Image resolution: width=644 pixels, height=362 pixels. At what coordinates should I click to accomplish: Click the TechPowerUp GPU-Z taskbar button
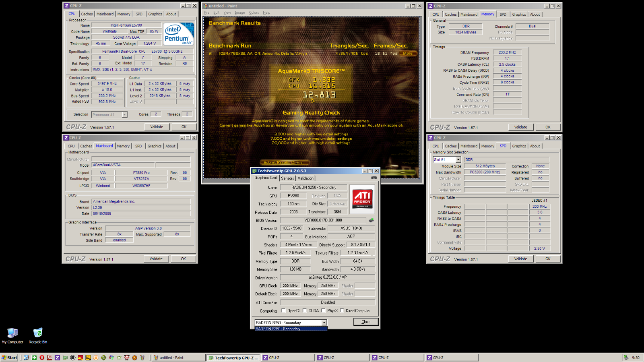(x=233, y=358)
